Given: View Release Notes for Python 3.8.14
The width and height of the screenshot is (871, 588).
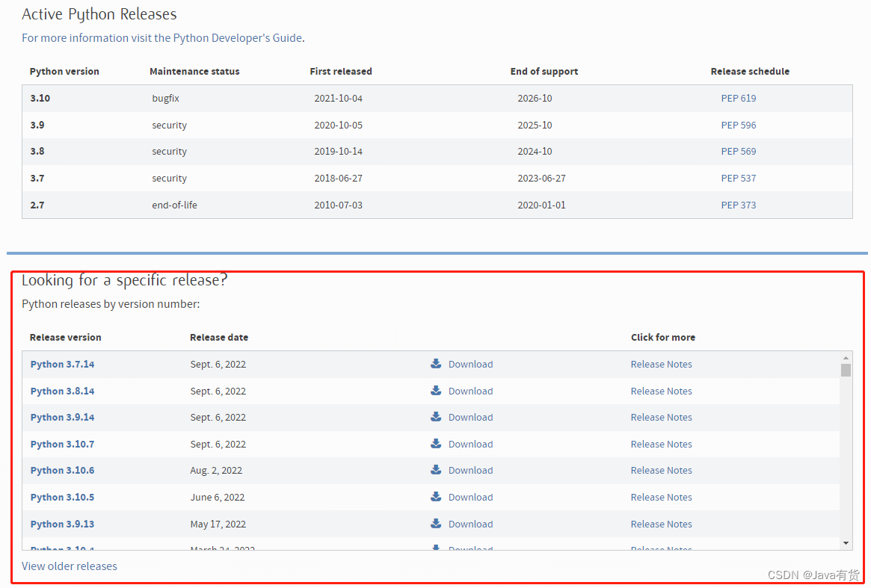Looking at the screenshot, I should pos(661,391).
